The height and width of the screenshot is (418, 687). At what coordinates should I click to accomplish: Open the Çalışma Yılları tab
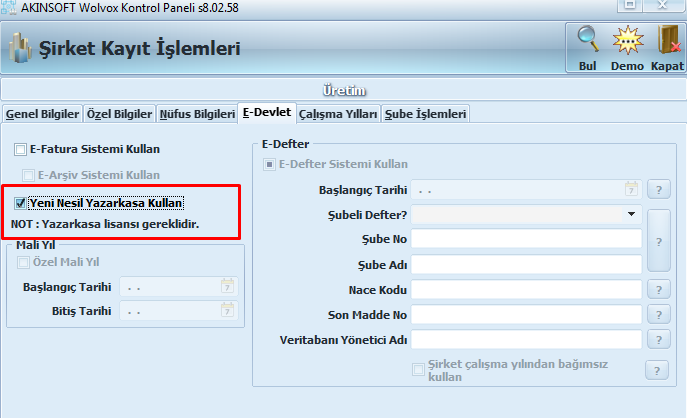click(338, 114)
